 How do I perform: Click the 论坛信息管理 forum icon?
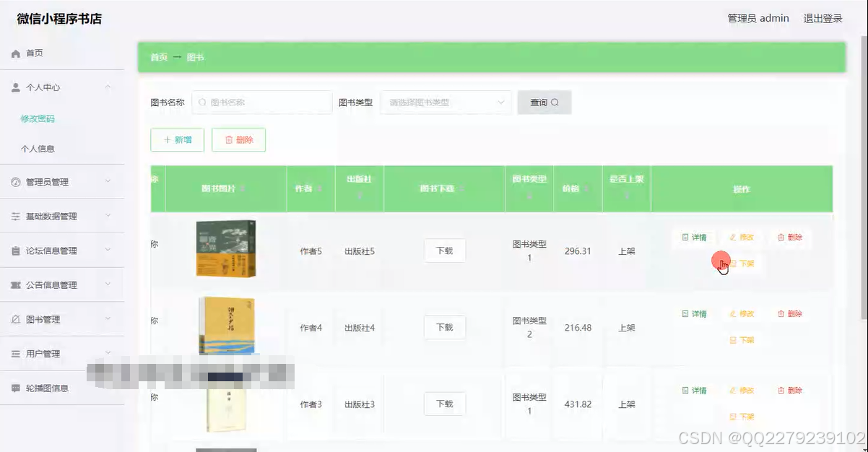(17, 250)
